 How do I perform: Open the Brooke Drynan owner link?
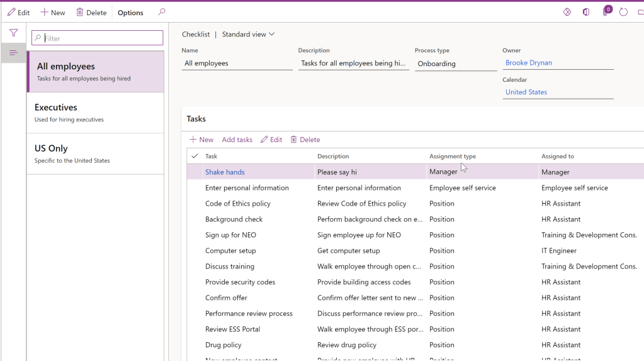tap(528, 63)
